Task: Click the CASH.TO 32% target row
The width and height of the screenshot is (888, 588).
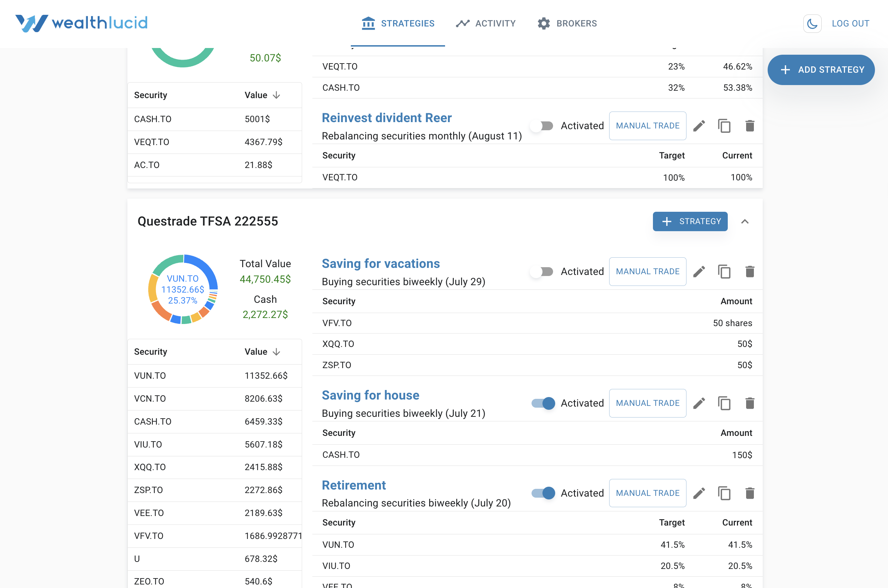Action: 538,88
